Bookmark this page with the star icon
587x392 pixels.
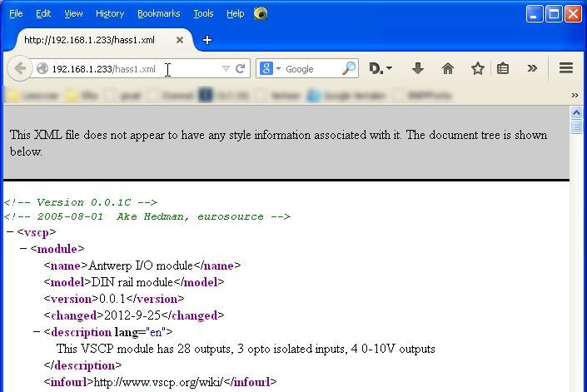point(477,69)
